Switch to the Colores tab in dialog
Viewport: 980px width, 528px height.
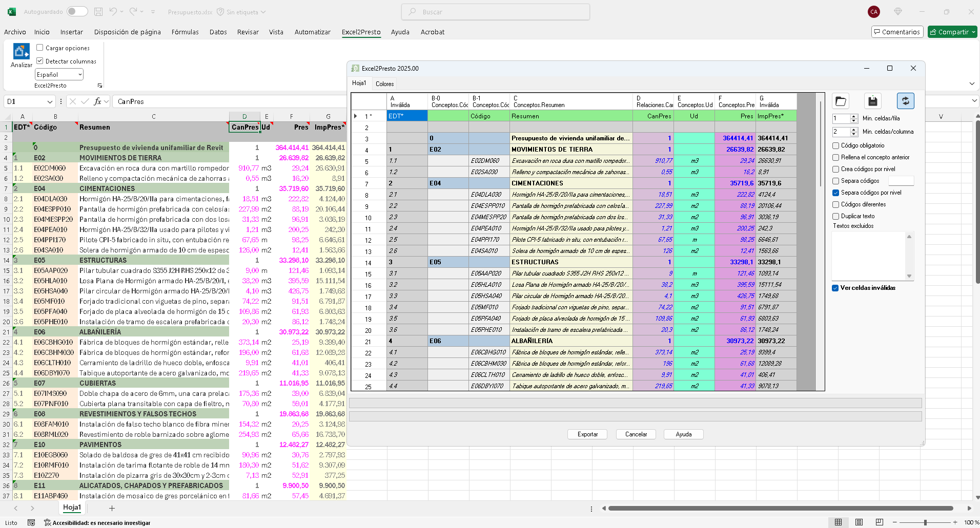[384, 84]
